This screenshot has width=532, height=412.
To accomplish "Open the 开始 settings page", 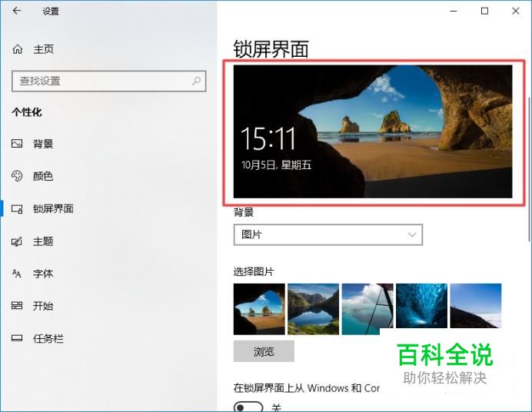I will point(43,306).
